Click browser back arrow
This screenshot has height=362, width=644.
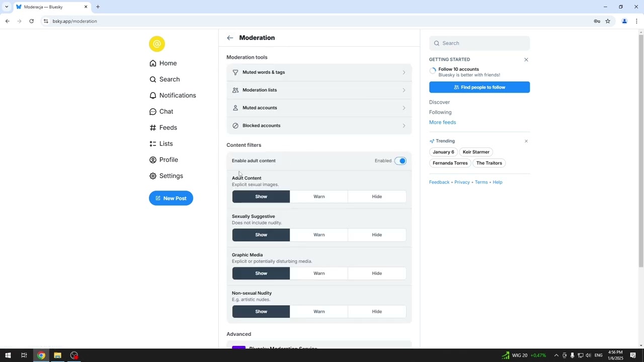[x=7, y=21]
